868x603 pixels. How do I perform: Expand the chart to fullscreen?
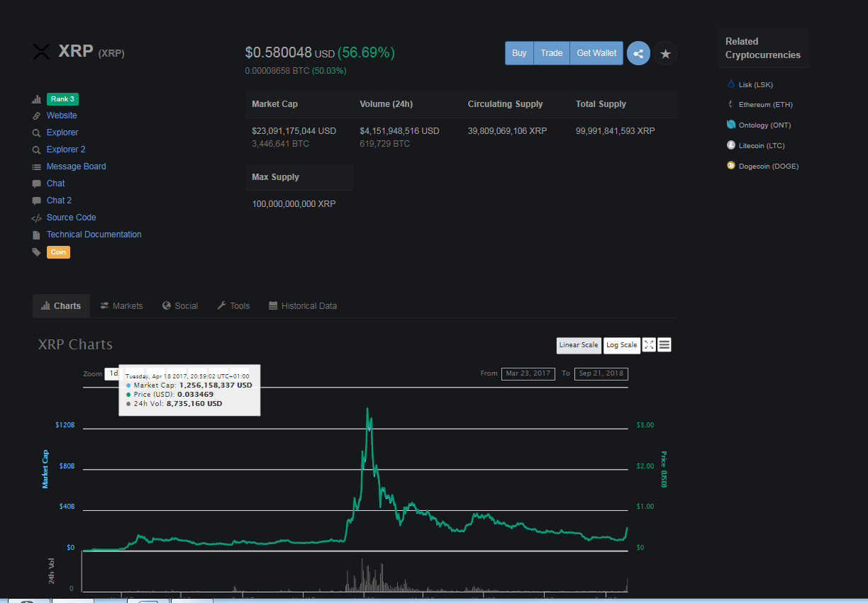(649, 345)
